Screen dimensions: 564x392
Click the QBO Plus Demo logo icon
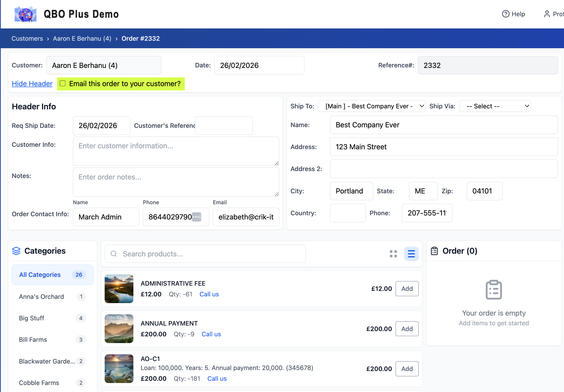pos(25,14)
